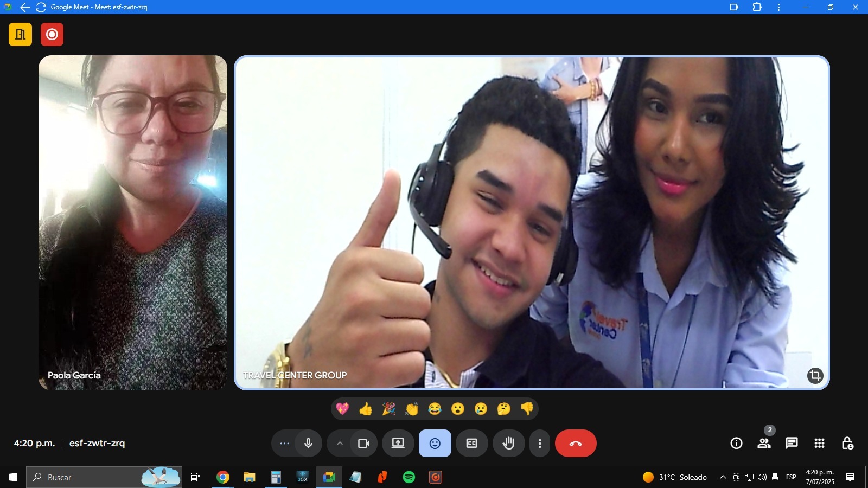868x488 pixels.
Task: Click the red record button
Action: pos(52,35)
